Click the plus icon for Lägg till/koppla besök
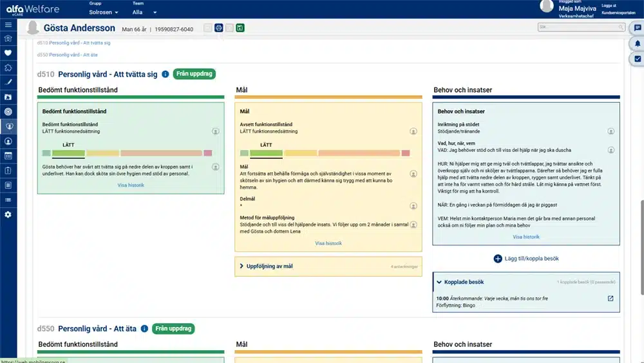The width and height of the screenshot is (644, 363). coord(498,259)
